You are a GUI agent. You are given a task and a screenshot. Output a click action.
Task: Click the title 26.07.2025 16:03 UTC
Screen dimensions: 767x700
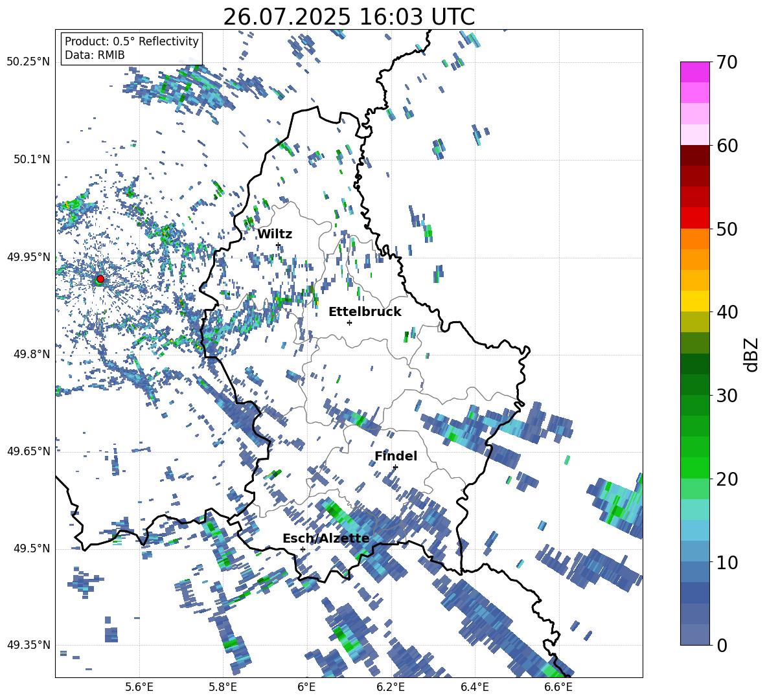[x=349, y=17]
